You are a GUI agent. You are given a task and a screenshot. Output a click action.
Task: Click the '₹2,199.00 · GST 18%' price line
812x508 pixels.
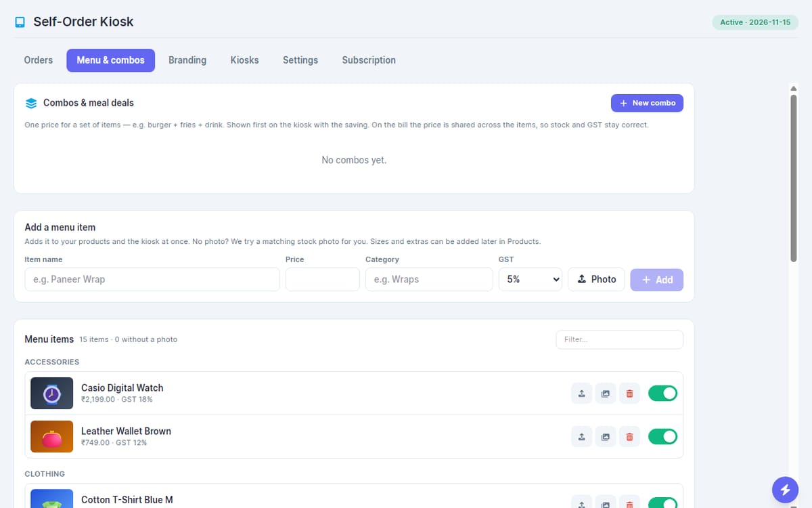pyautogui.click(x=117, y=400)
